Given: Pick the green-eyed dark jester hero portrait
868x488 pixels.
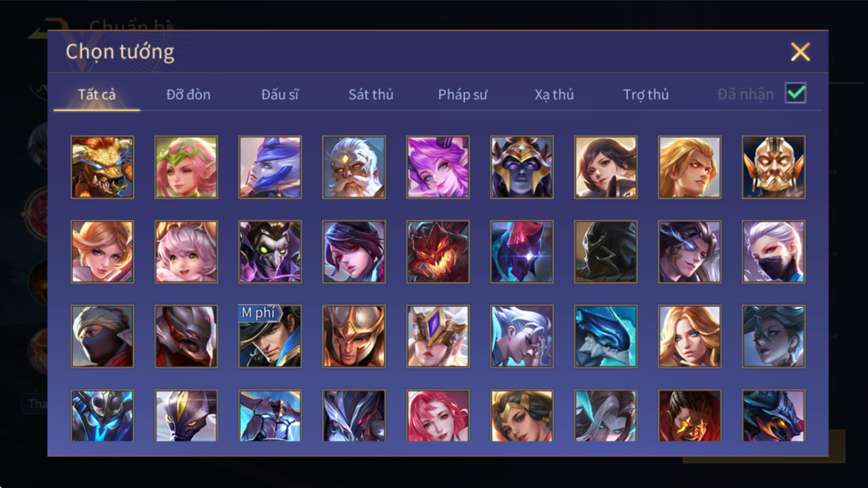Looking at the screenshot, I should click(x=270, y=252).
